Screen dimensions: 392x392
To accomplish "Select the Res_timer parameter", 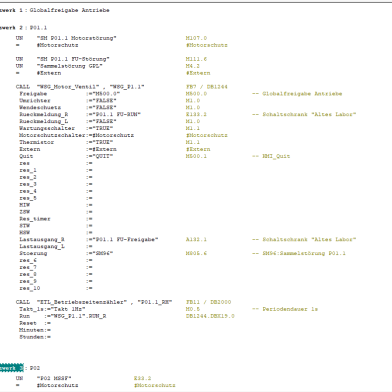I will click(35, 219).
